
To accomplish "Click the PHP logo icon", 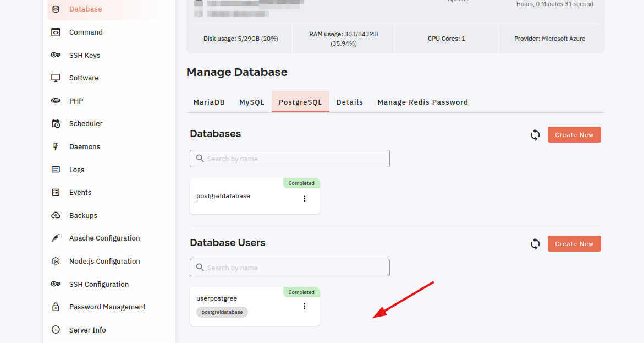I will click(56, 101).
